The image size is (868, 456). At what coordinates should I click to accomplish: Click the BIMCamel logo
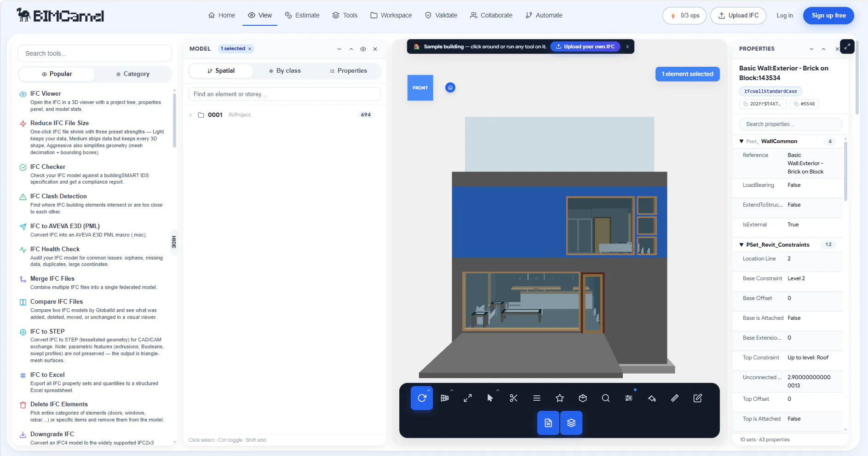pyautogui.click(x=60, y=15)
